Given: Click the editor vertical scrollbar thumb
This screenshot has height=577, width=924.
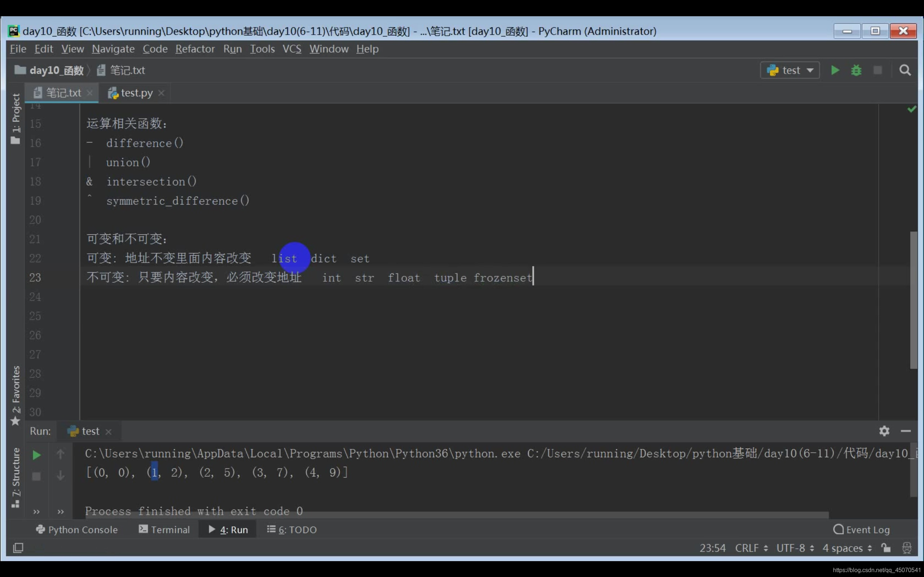Looking at the screenshot, I should click(913, 300).
